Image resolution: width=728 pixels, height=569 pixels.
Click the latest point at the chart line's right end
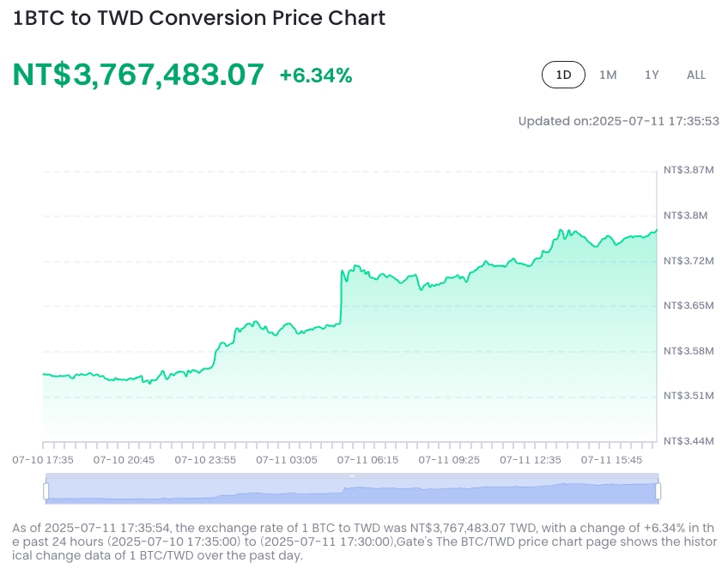tap(657, 230)
